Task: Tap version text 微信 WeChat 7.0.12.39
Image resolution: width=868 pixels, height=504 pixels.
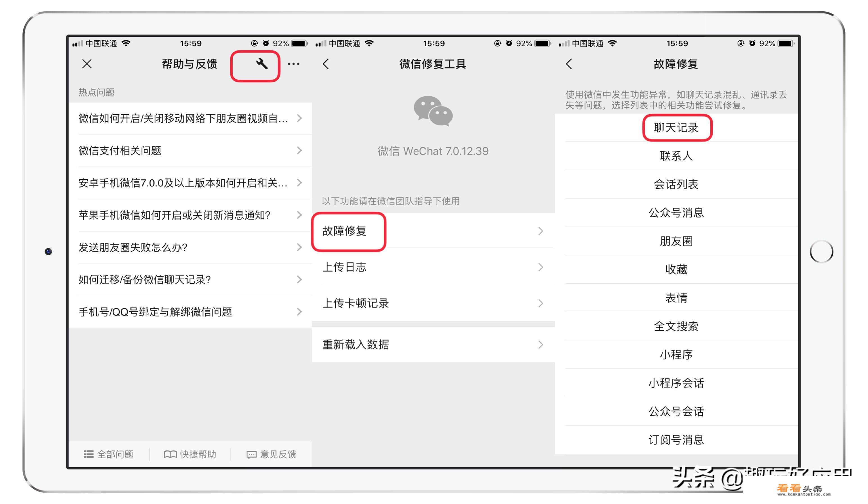Action: point(433,151)
